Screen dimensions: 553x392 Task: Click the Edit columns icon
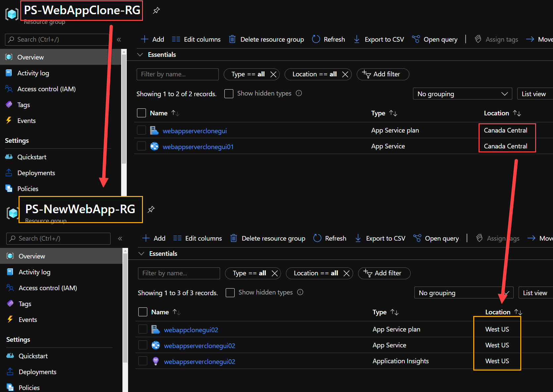click(176, 39)
